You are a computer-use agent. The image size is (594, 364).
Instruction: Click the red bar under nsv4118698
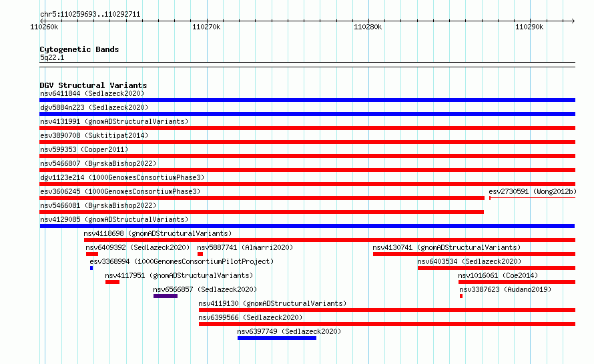point(330,240)
